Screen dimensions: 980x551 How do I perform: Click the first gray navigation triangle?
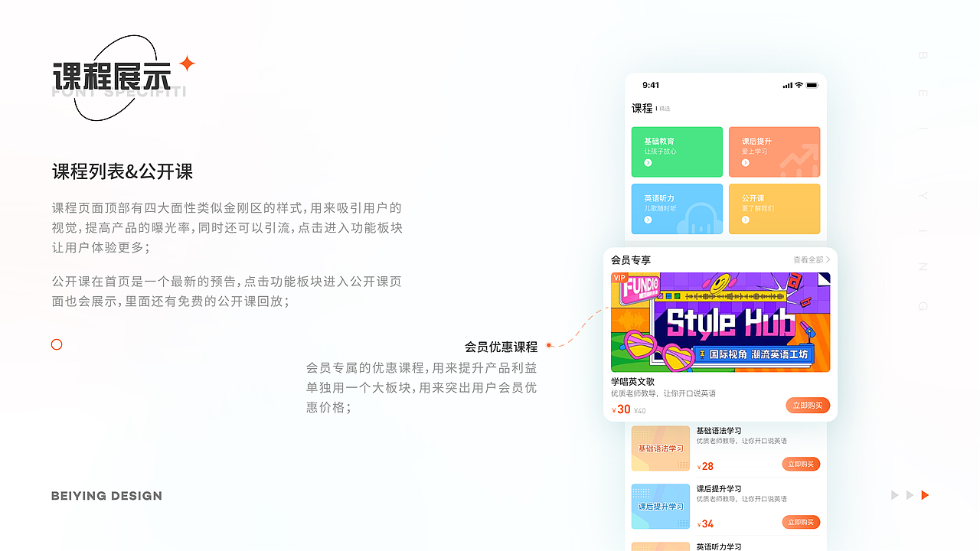(893, 495)
